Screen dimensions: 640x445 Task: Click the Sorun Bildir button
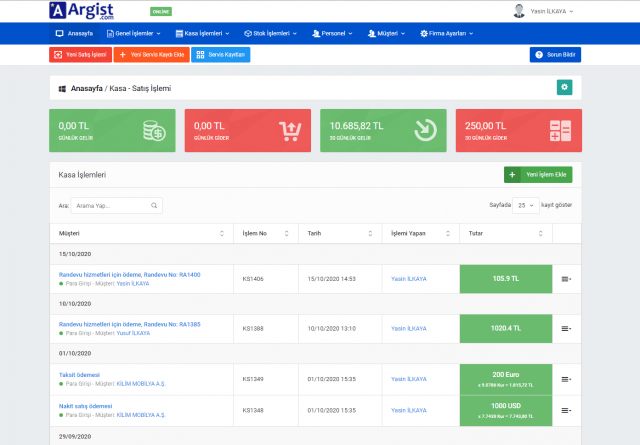tap(555, 54)
